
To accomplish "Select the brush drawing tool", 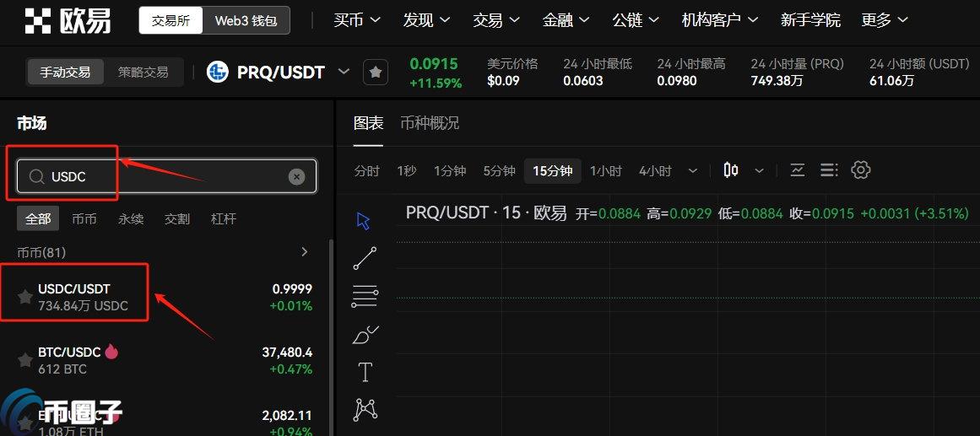I will coord(365,335).
